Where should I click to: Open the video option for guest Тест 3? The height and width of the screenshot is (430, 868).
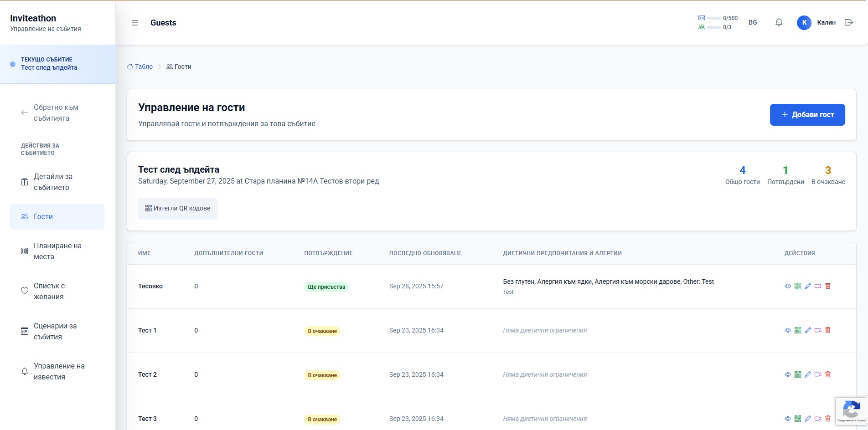pyautogui.click(x=818, y=418)
